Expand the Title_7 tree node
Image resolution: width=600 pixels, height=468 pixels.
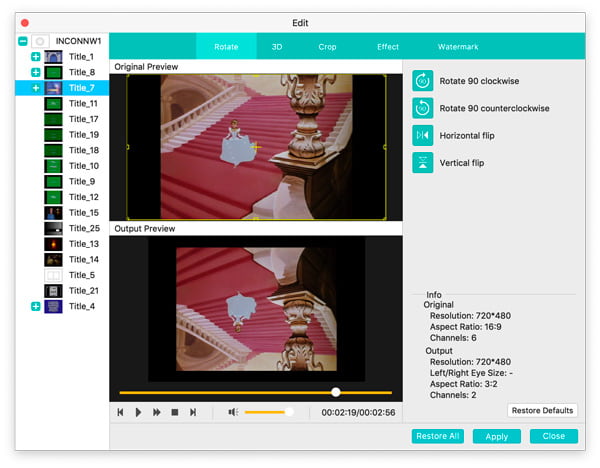36,88
